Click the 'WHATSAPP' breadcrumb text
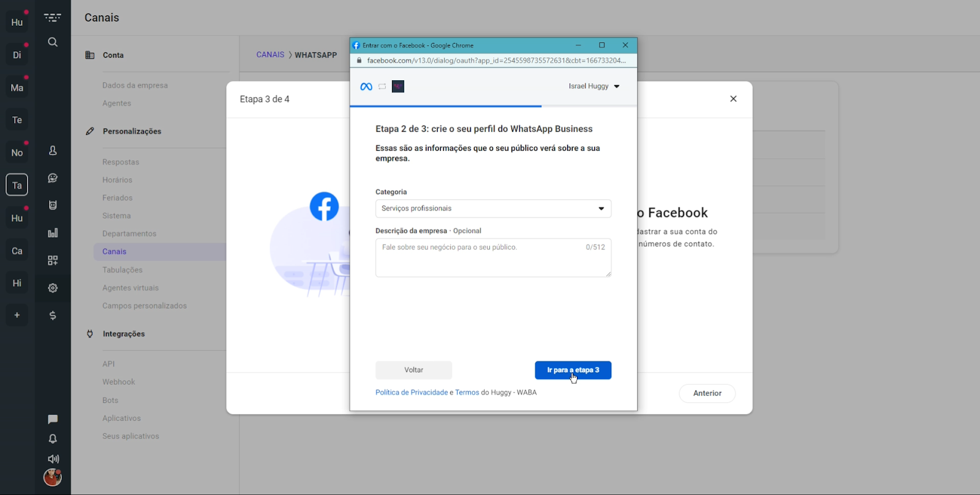 tap(315, 55)
